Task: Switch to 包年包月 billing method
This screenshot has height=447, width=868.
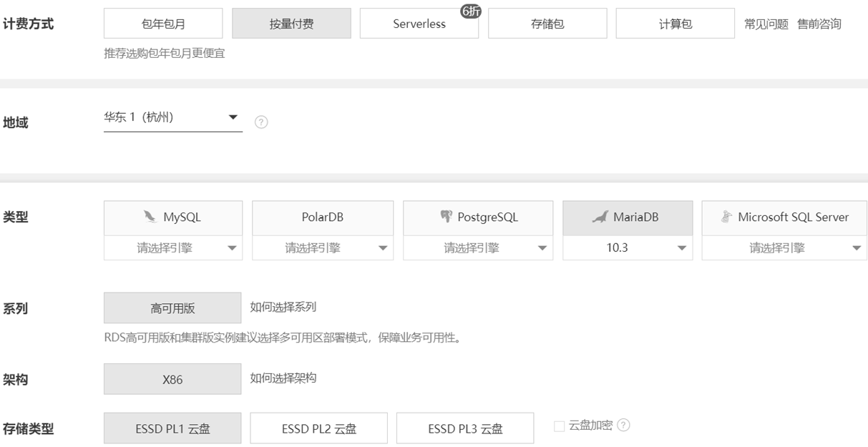Action: pos(163,24)
